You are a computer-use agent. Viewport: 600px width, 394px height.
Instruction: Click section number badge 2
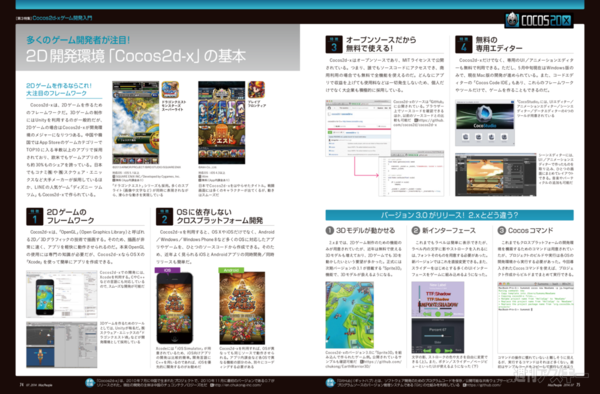[164, 216]
